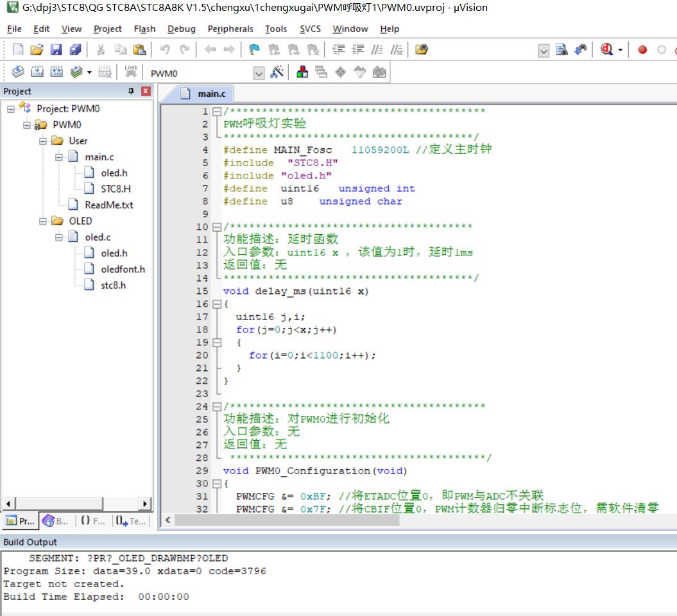The height and width of the screenshot is (616, 677).
Task: Uncomment selection with the //x icon
Action: point(397,49)
